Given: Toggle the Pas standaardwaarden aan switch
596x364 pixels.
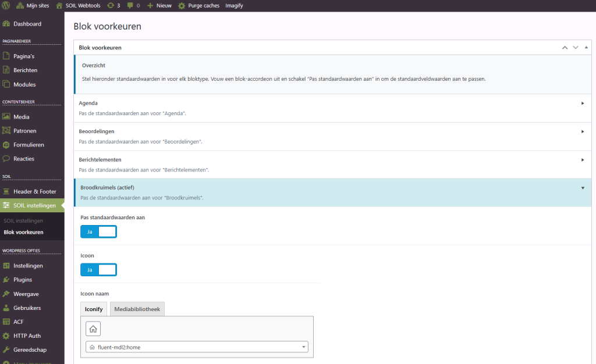Looking at the screenshot, I should (98, 232).
